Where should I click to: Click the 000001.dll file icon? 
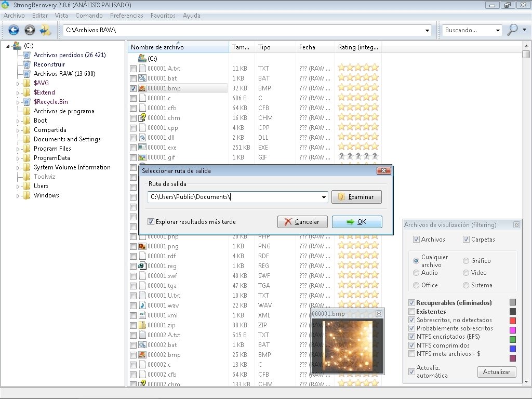click(142, 137)
